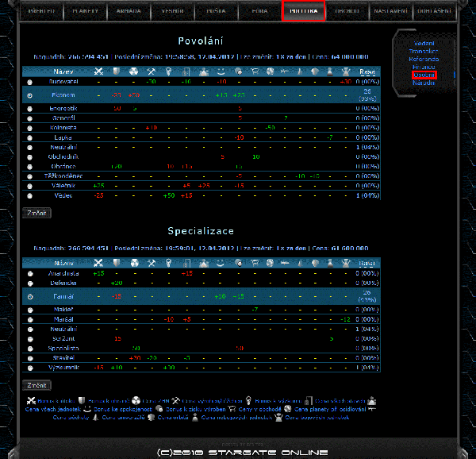The width and height of the screenshot is (476, 459).
Task: Open the Nastavení tab
Action: pos(390,11)
